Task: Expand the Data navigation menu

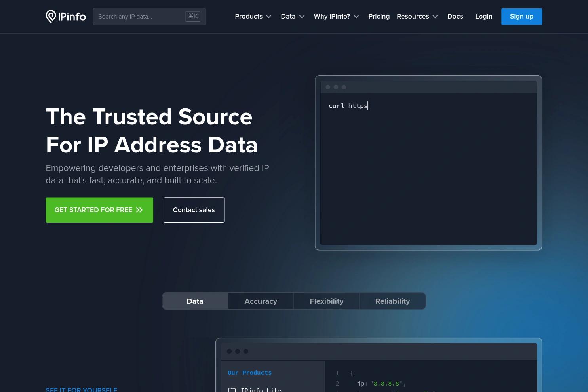Action: 293,16
